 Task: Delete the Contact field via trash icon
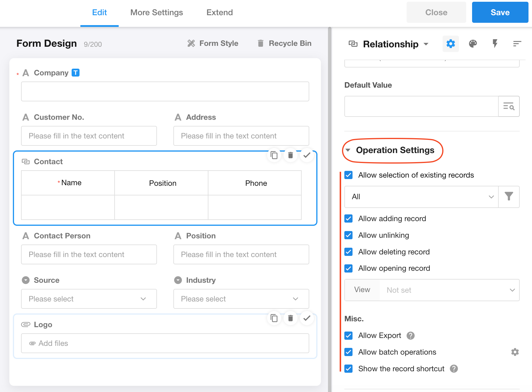click(290, 155)
